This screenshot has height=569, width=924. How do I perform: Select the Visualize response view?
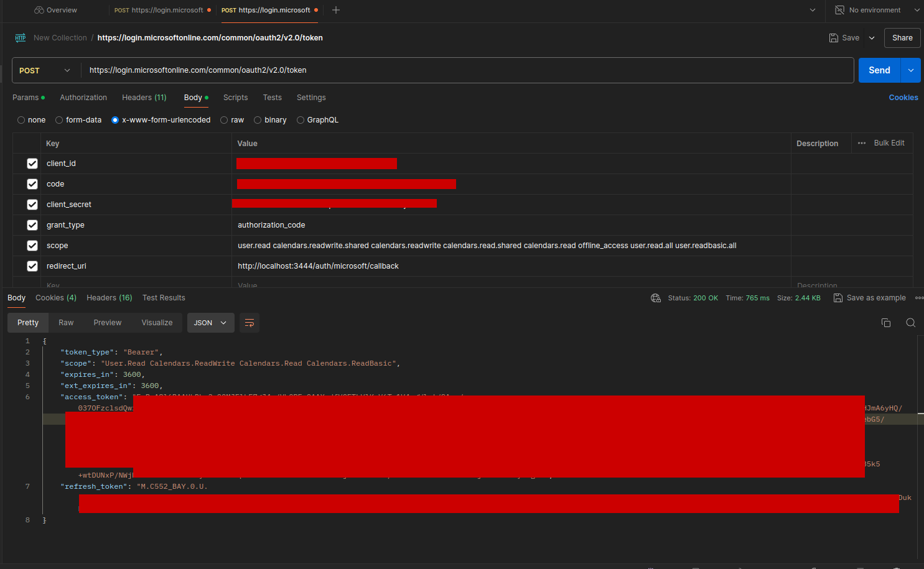[x=157, y=323]
